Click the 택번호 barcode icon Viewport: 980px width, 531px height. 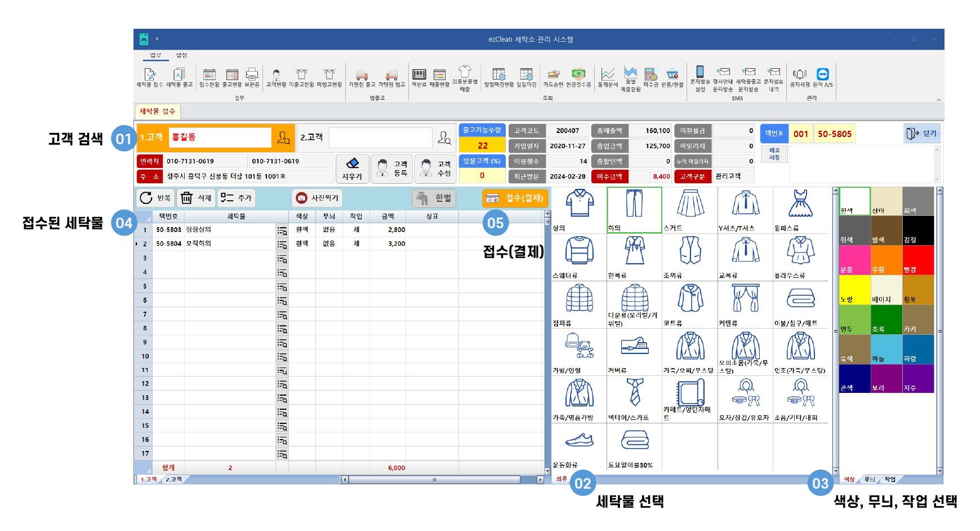click(419, 78)
